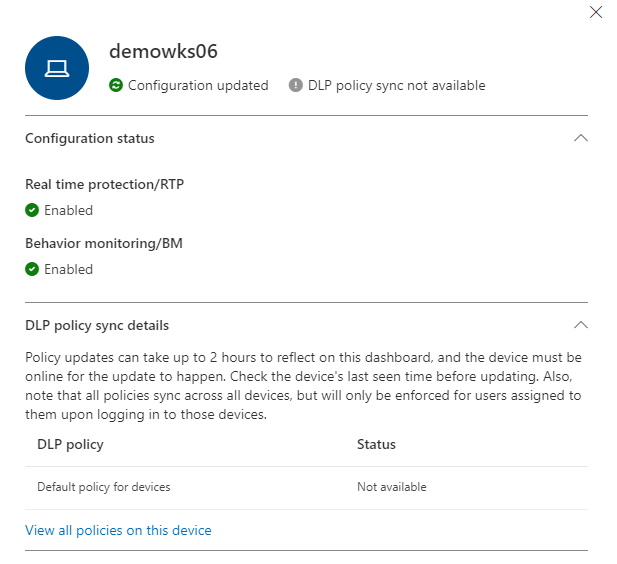Image resolution: width=617 pixels, height=564 pixels.
Task: Collapse the Configuration status section chevron
Action: (580, 138)
